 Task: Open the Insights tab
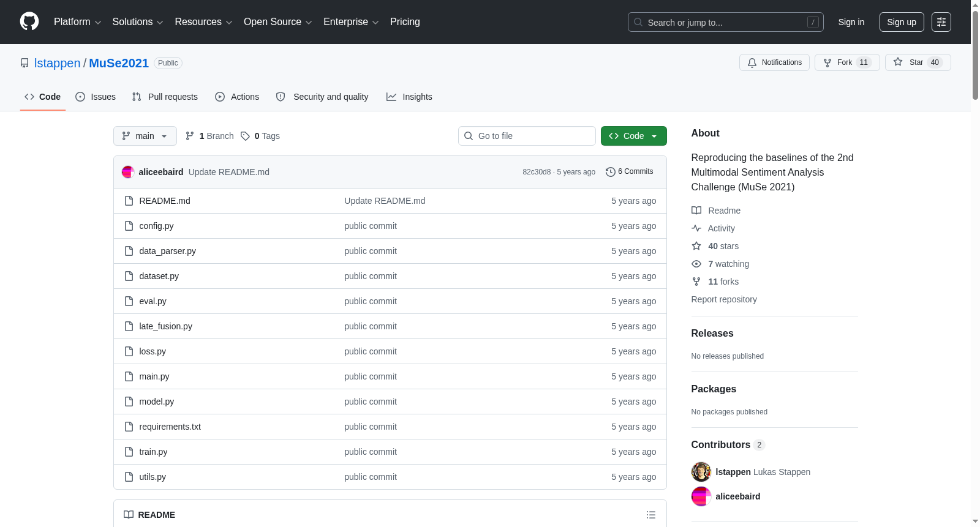pyautogui.click(x=409, y=97)
